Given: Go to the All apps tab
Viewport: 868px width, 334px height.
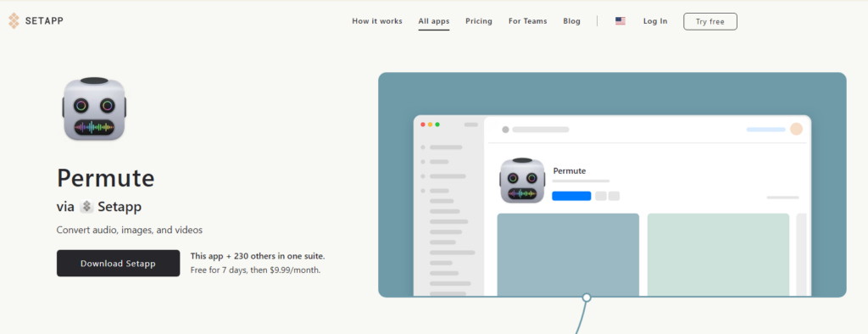Looking at the screenshot, I should [x=434, y=21].
